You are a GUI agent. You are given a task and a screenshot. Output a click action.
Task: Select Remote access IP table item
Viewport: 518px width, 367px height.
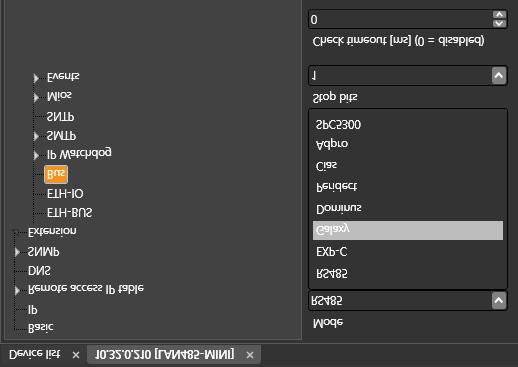coord(86,289)
